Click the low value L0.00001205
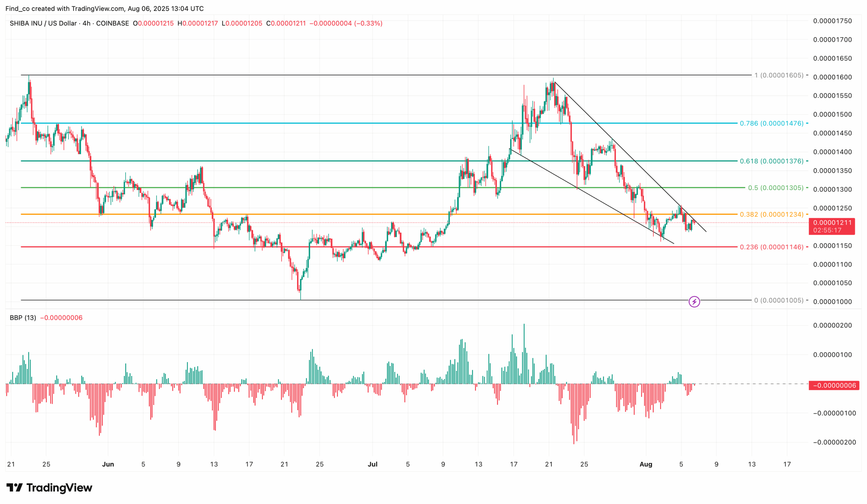 [x=242, y=23]
